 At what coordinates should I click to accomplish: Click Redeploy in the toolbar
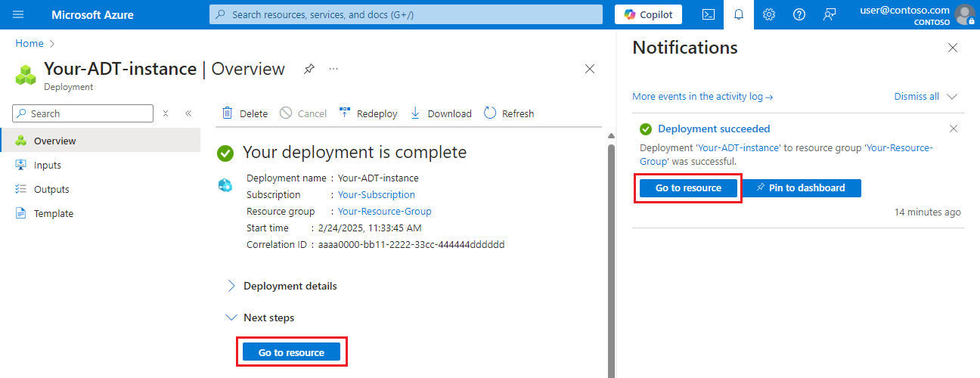[x=368, y=113]
